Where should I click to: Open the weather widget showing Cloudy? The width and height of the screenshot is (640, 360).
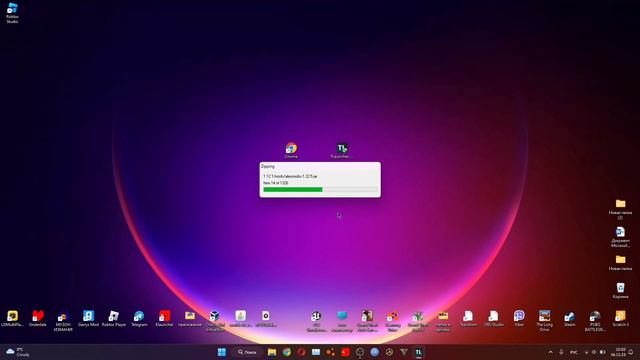tap(17, 352)
